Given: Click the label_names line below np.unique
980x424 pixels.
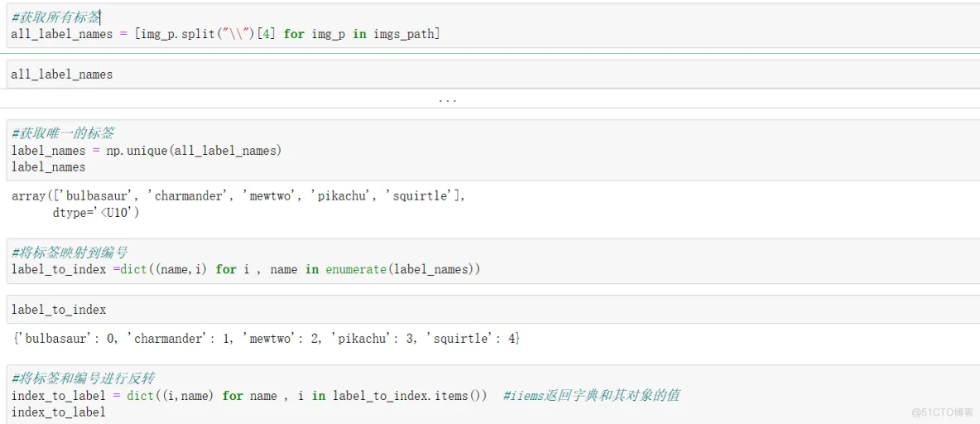Looking at the screenshot, I should (x=49, y=167).
